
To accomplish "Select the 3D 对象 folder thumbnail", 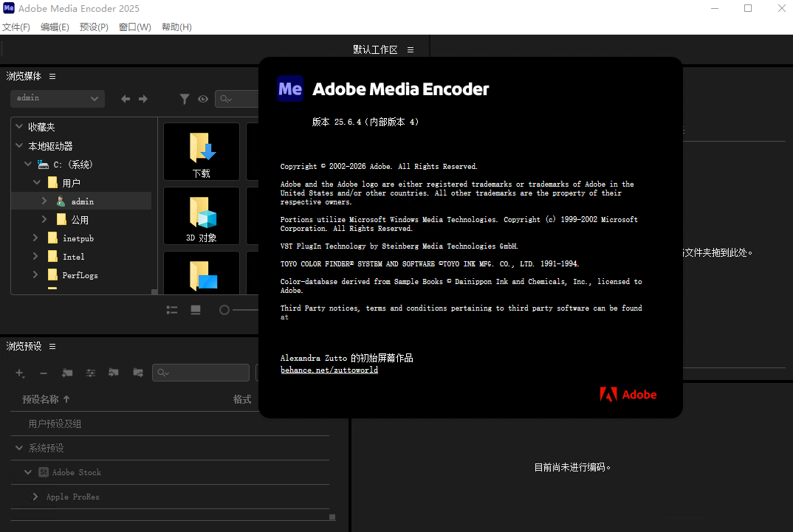I will point(202,215).
